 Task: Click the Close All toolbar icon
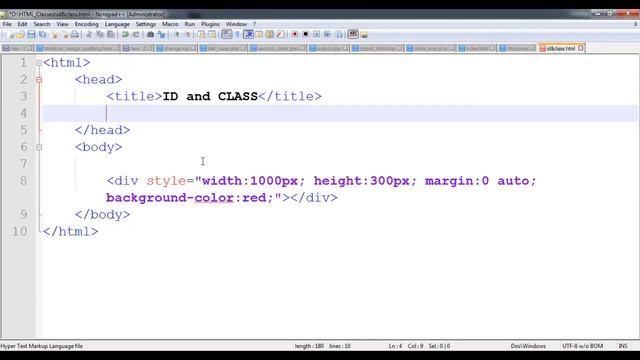coord(65,35)
